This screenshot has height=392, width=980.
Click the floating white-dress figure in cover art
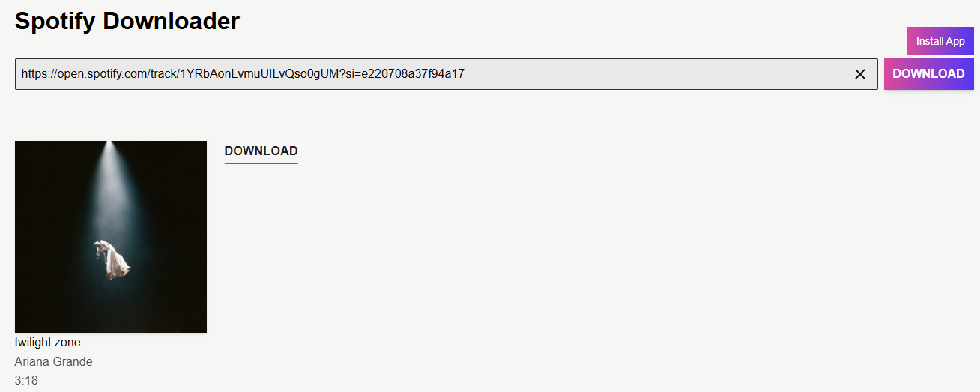[x=112, y=259]
